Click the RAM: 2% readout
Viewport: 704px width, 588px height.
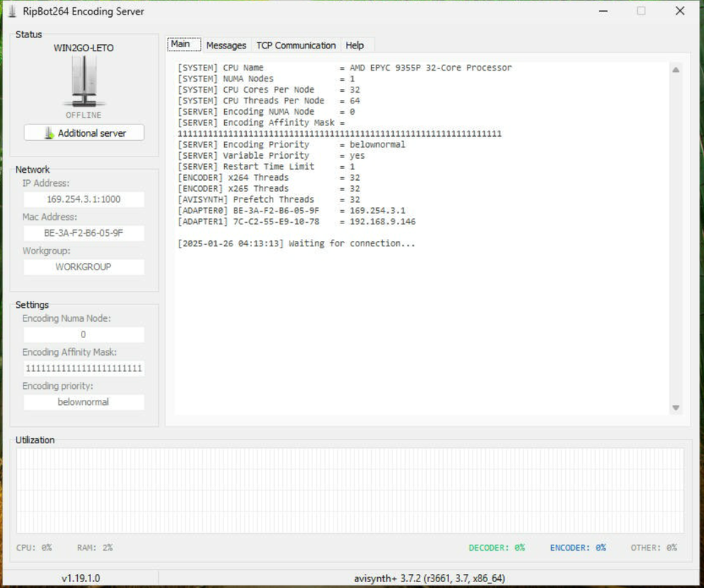click(95, 548)
